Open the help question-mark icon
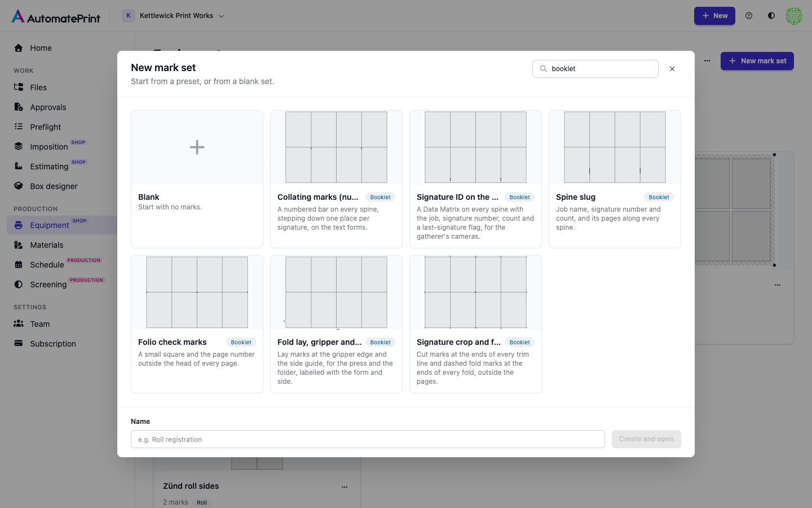The image size is (812, 508). pos(749,16)
